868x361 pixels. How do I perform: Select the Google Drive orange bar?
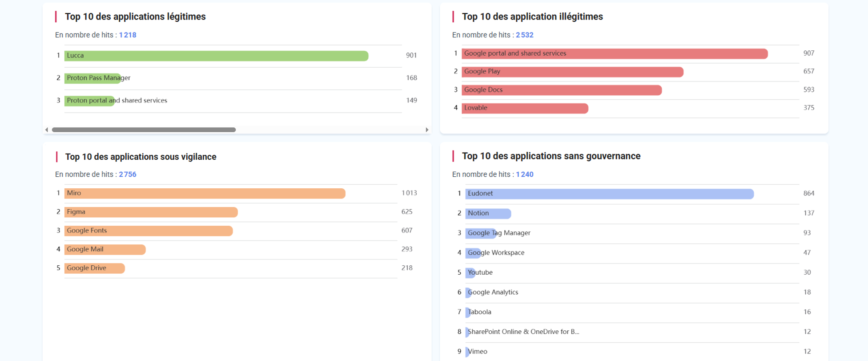point(94,268)
